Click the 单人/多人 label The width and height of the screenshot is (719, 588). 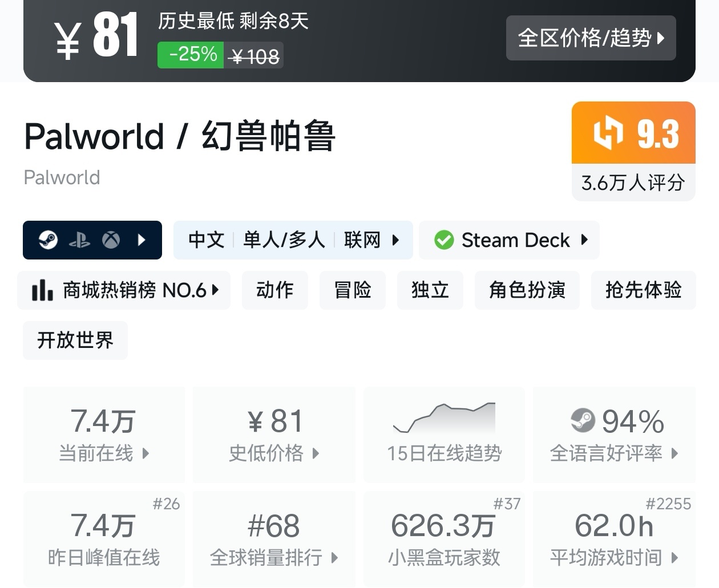coord(284,240)
